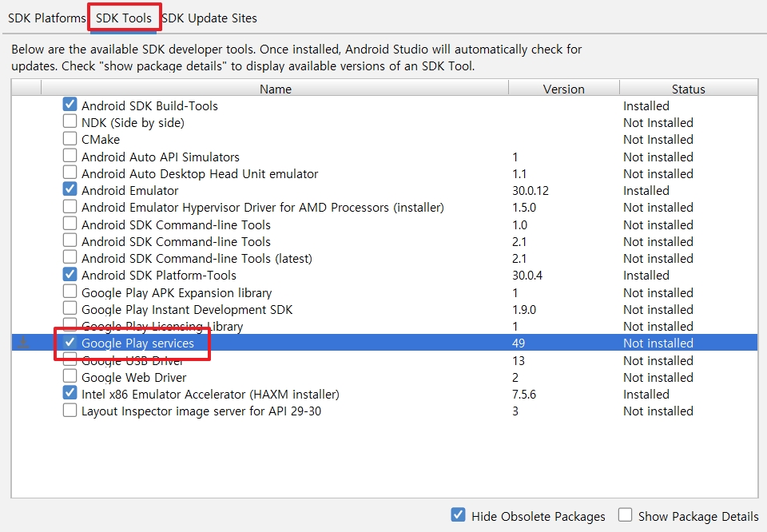767x532 pixels.
Task: Check Google Play APK Expansion library checkbox
Action: [70, 292]
